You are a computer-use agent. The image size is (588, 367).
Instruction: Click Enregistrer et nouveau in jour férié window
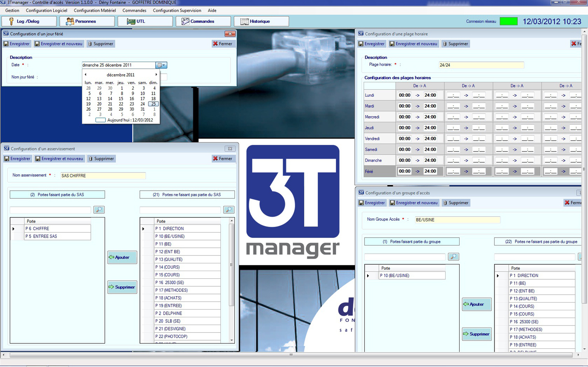59,44
